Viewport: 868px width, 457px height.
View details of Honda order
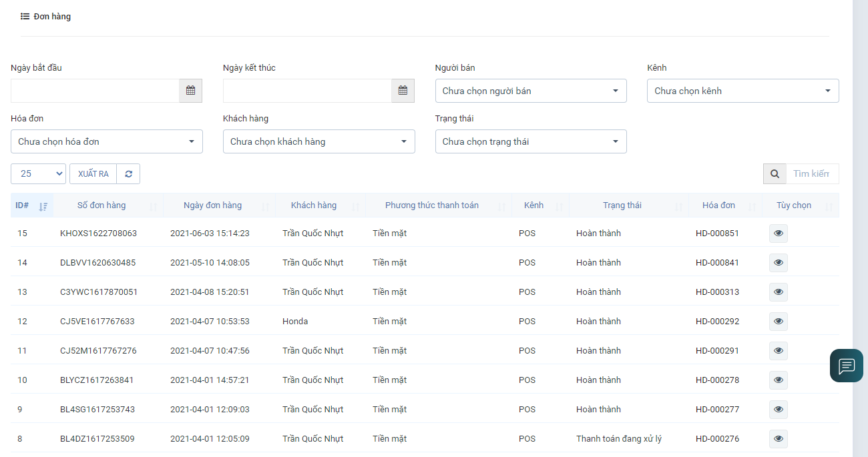pos(778,322)
